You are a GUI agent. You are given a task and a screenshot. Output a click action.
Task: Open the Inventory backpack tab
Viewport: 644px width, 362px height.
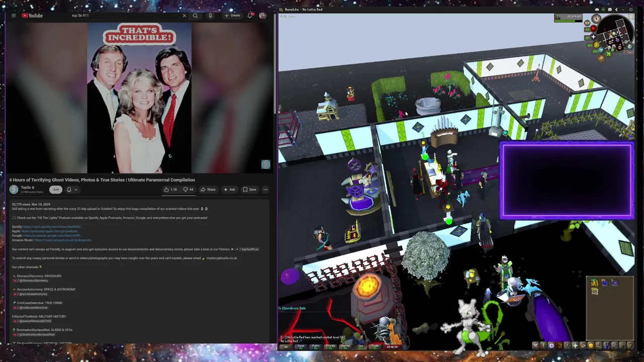559,345
